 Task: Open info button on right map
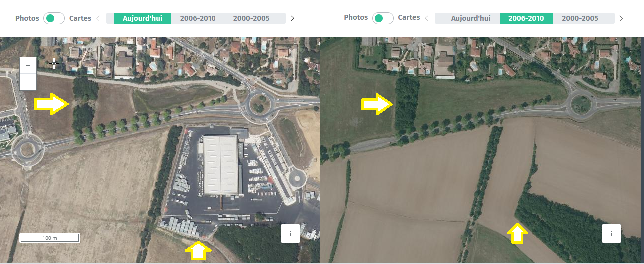(x=611, y=233)
